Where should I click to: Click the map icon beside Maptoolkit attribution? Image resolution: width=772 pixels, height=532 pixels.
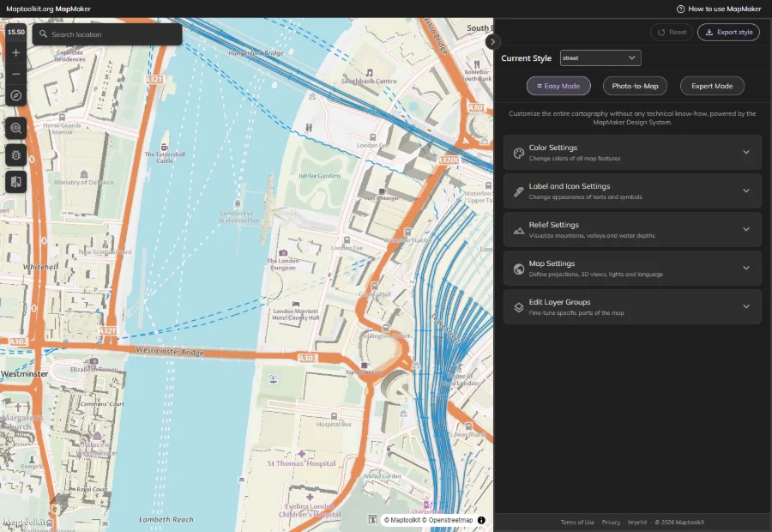tap(373, 520)
